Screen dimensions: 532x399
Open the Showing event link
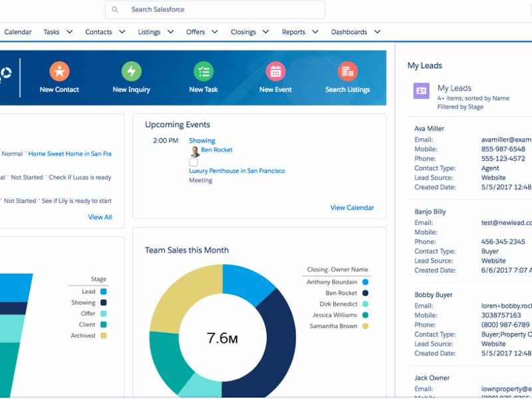(202, 140)
